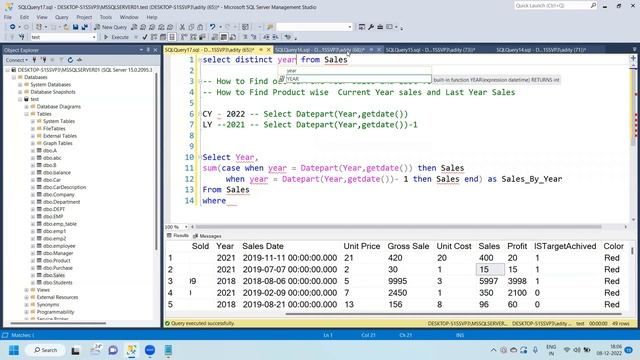
Task: Switch to the SQLQuery15.sql tab
Action: 430,50
